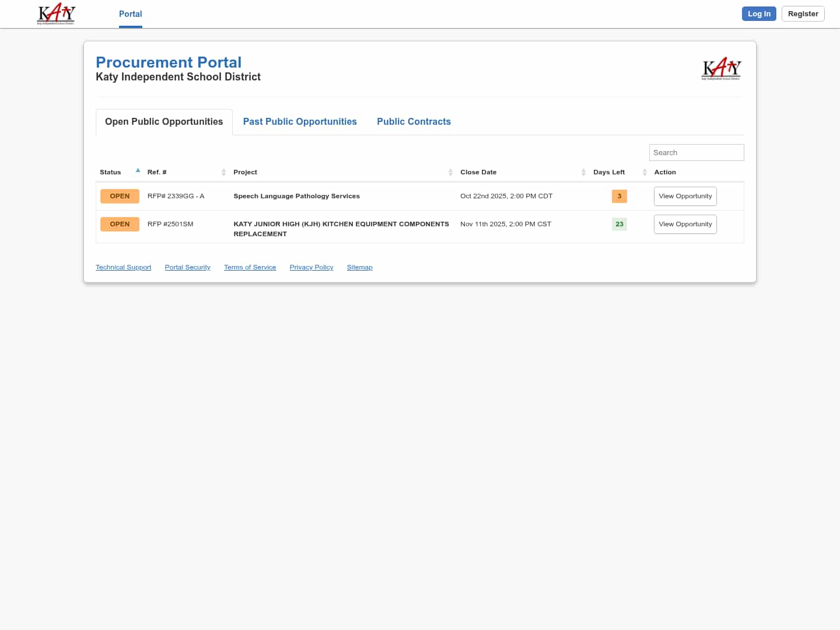The width and height of the screenshot is (840, 630).
Task: View Opportunity for Kitchen Equipment Components Replacement
Action: [685, 224]
